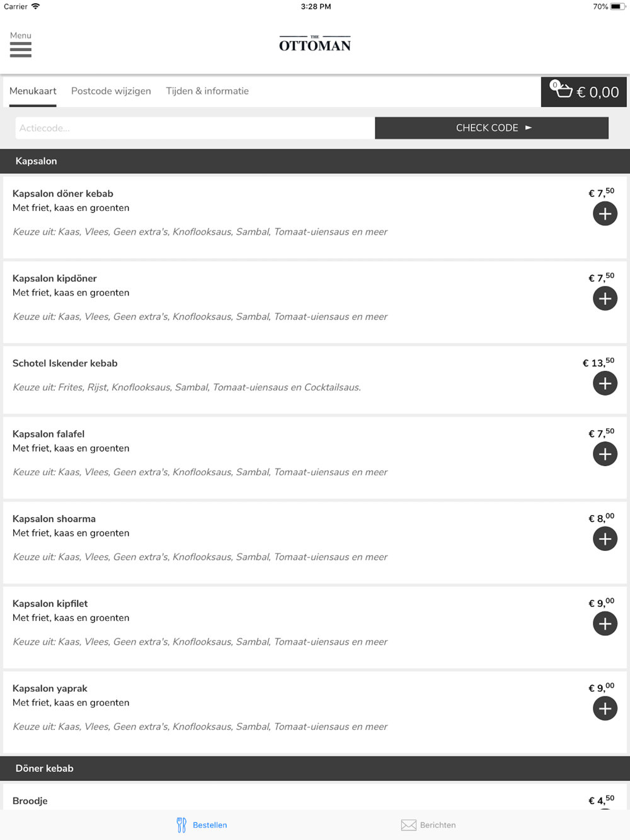Tap The Ottoman logo
Viewport: 630px width, 840px height.
[315, 43]
